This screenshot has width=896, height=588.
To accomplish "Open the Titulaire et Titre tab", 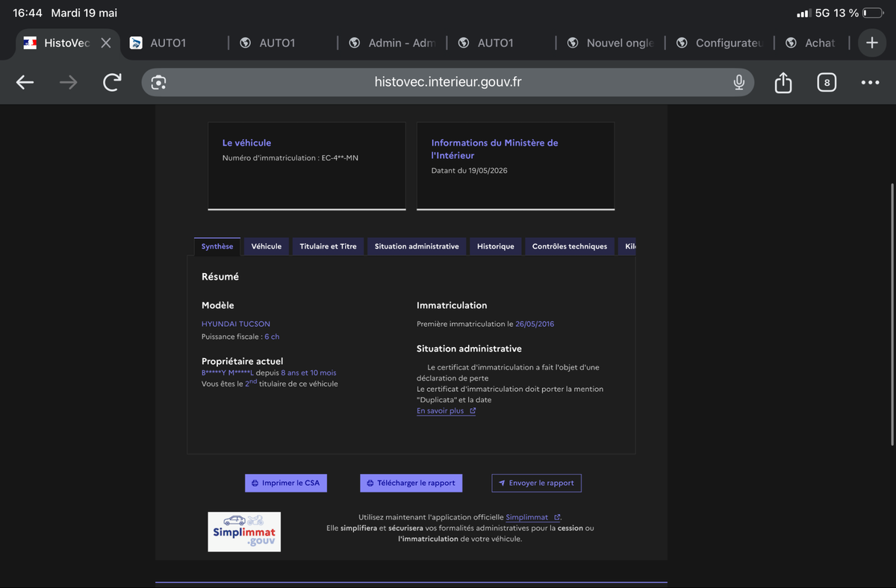I will 328,246.
